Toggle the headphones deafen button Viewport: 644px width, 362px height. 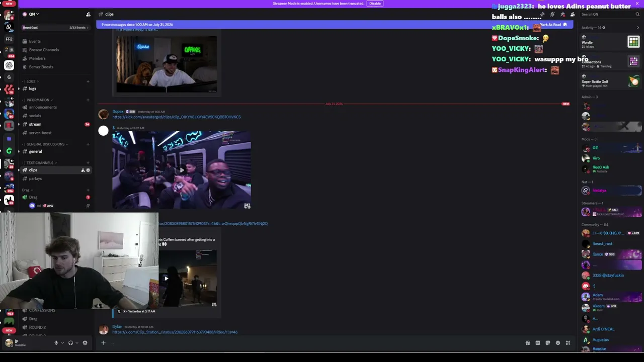point(70,343)
